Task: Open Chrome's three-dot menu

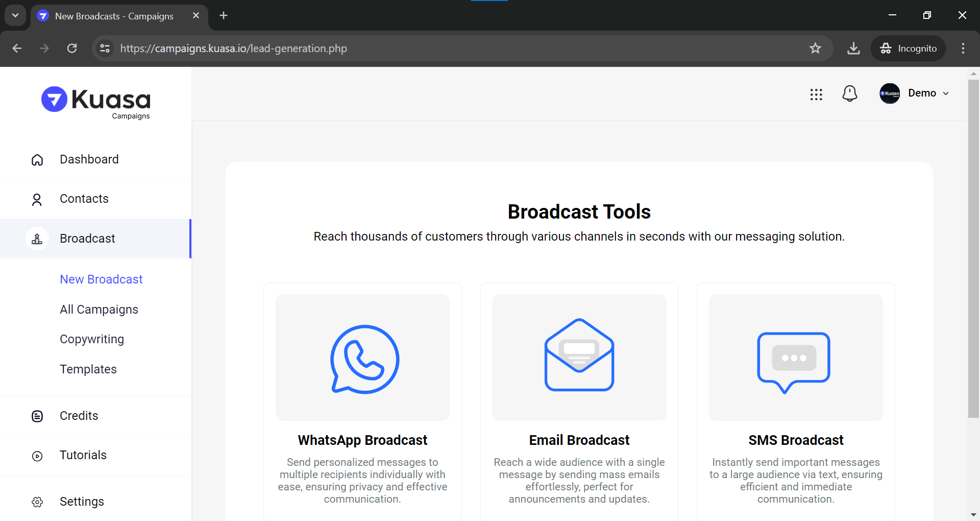Action: 963,49
